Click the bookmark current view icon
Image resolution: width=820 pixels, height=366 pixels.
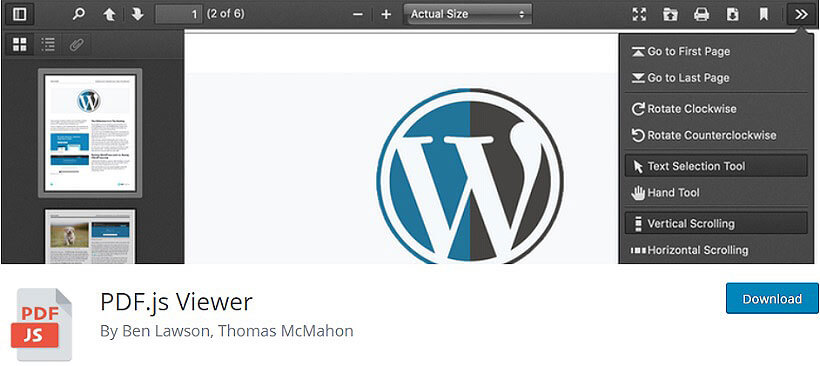click(x=764, y=14)
